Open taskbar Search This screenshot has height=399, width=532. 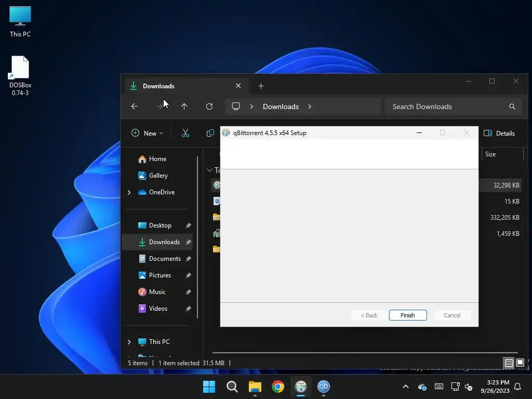[x=232, y=387]
